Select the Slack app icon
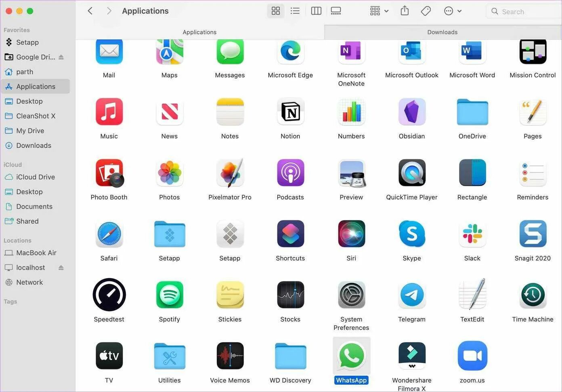 click(x=472, y=234)
